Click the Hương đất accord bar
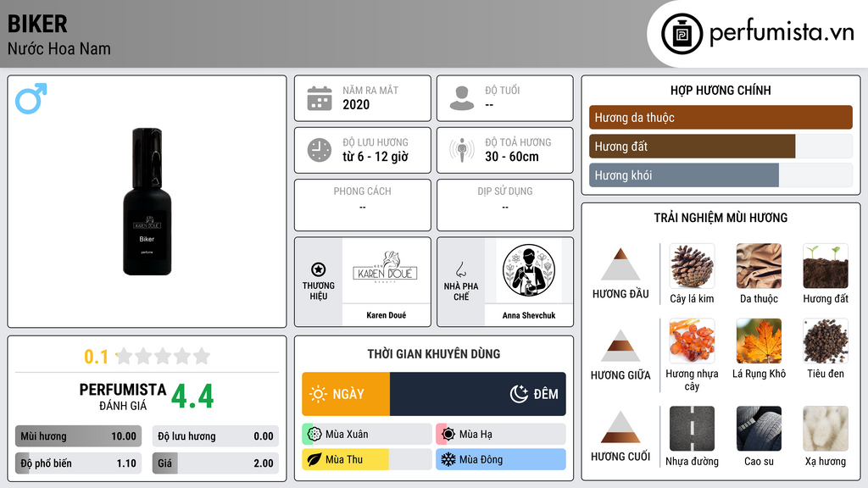 721,146
